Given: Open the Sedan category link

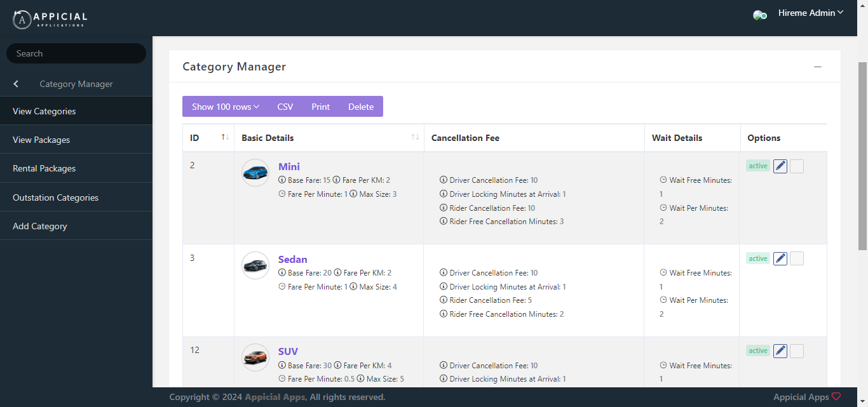Looking at the screenshot, I should (293, 260).
